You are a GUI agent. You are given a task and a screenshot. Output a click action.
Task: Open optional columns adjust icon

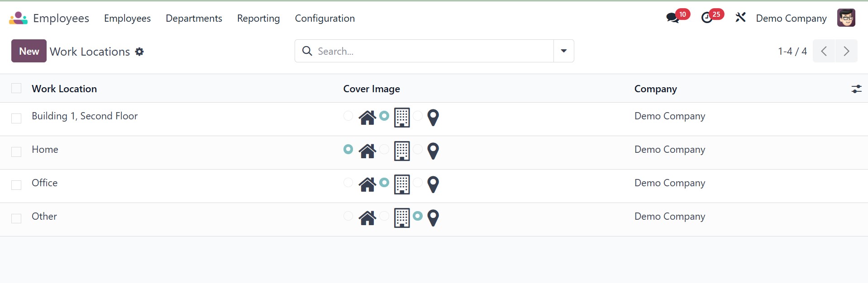tap(856, 89)
